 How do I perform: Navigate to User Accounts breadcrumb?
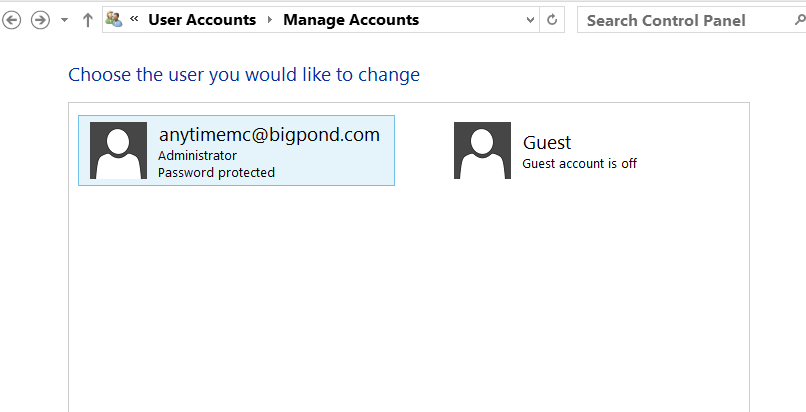pyautogui.click(x=202, y=20)
